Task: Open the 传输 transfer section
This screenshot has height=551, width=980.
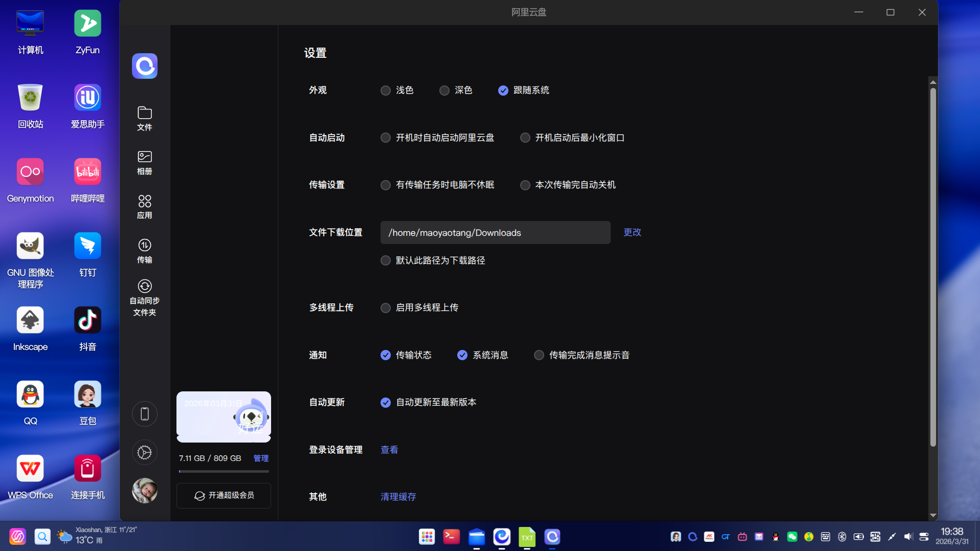Action: [145, 251]
